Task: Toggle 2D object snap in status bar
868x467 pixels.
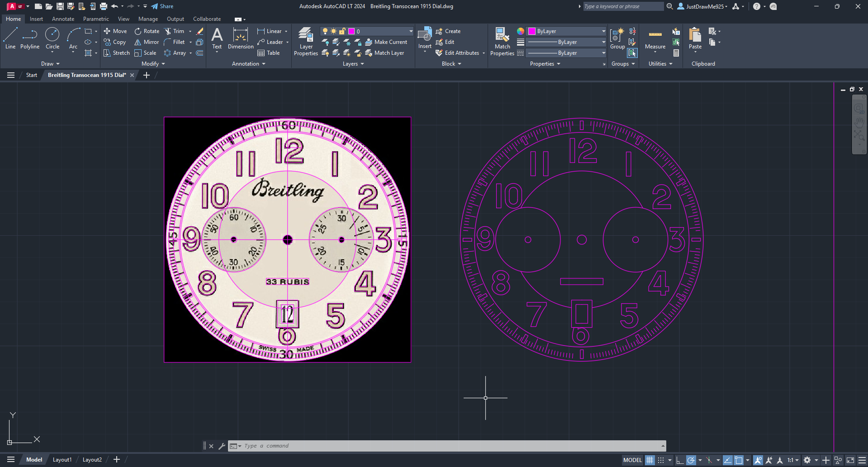Action: pyautogui.click(x=739, y=460)
